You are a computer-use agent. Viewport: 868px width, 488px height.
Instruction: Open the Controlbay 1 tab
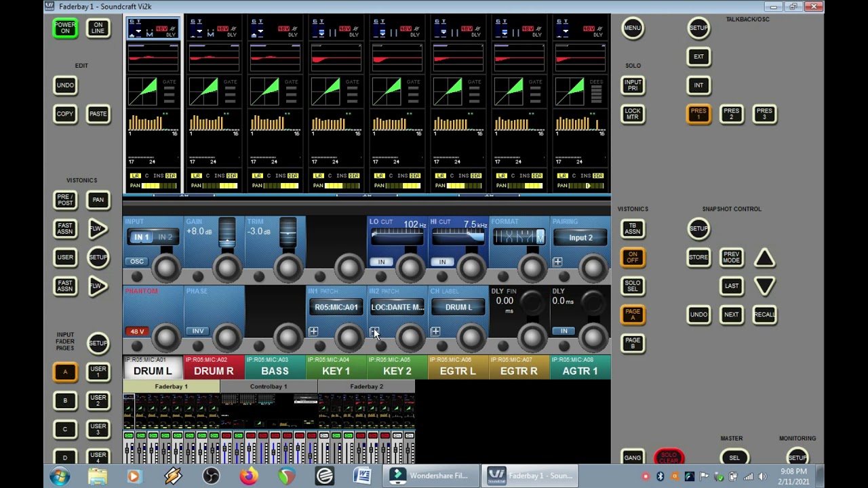click(x=269, y=386)
